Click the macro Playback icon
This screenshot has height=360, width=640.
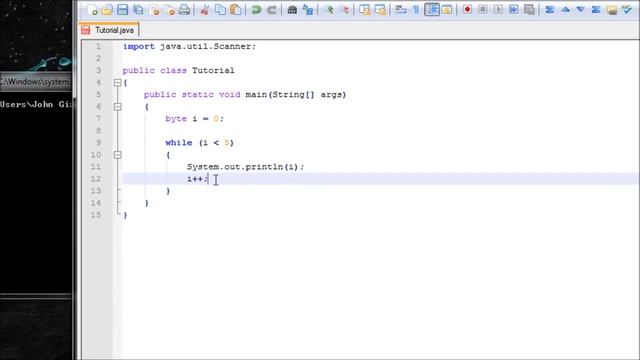point(498,10)
